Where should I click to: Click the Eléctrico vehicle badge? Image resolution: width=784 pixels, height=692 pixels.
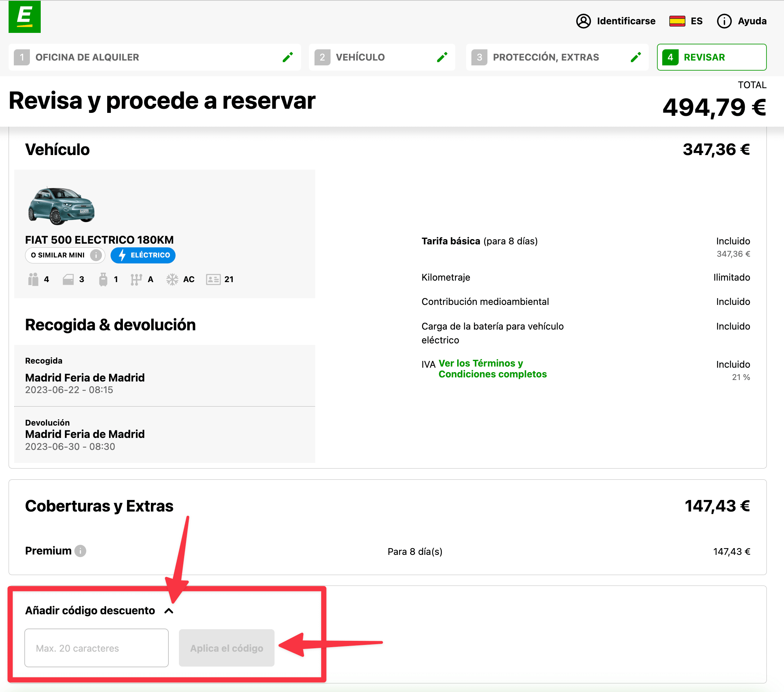(143, 255)
